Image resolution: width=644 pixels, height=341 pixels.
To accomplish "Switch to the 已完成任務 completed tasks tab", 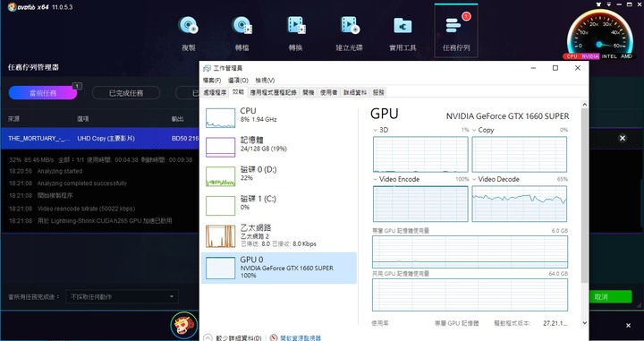I will tap(126, 93).
